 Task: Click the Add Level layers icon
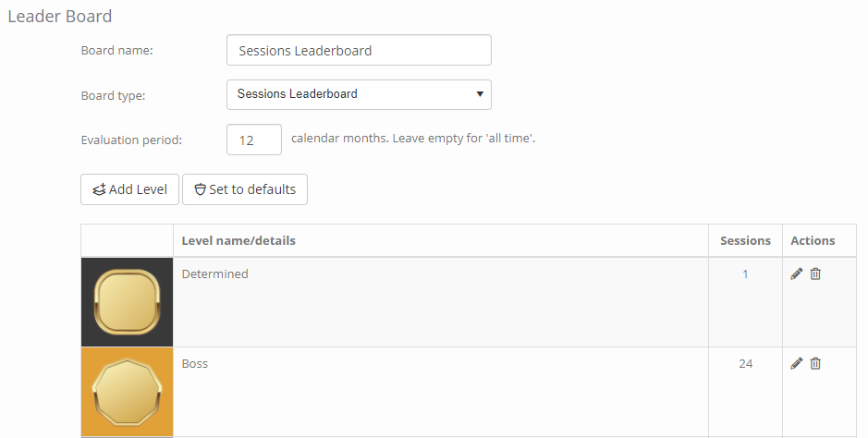pyautogui.click(x=99, y=189)
